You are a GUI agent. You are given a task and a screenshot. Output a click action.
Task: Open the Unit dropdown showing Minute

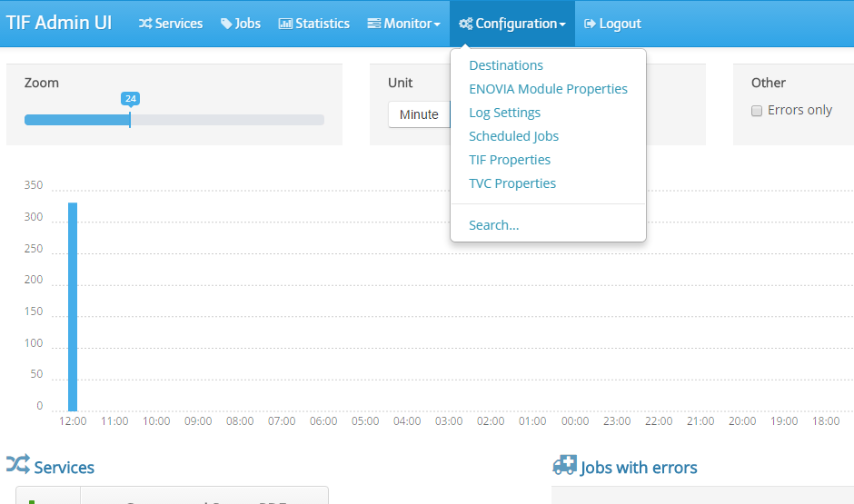coord(419,114)
